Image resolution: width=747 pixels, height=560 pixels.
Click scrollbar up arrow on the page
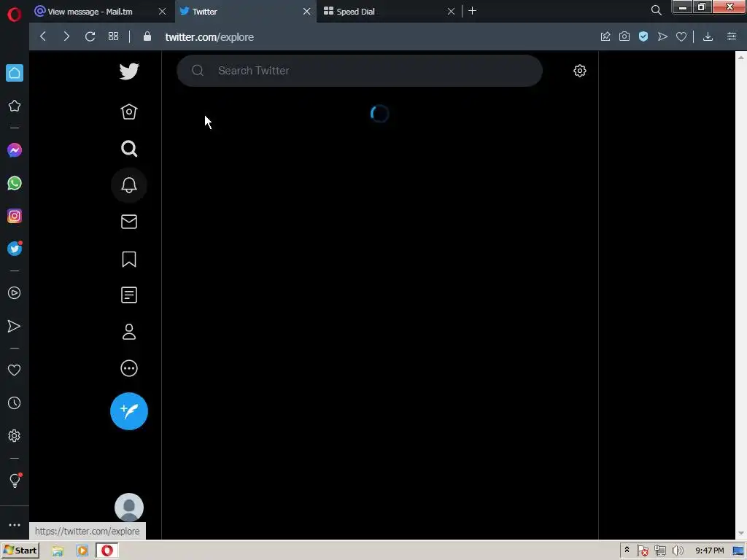741,57
